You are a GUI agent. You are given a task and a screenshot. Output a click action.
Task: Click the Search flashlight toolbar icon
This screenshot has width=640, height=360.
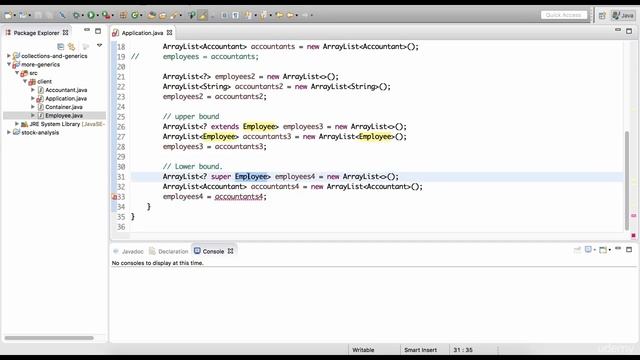(x=174, y=15)
